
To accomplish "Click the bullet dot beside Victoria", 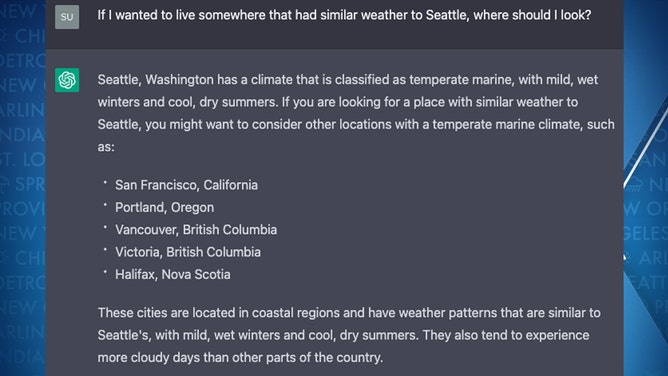I will pyautogui.click(x=105, y=250).
